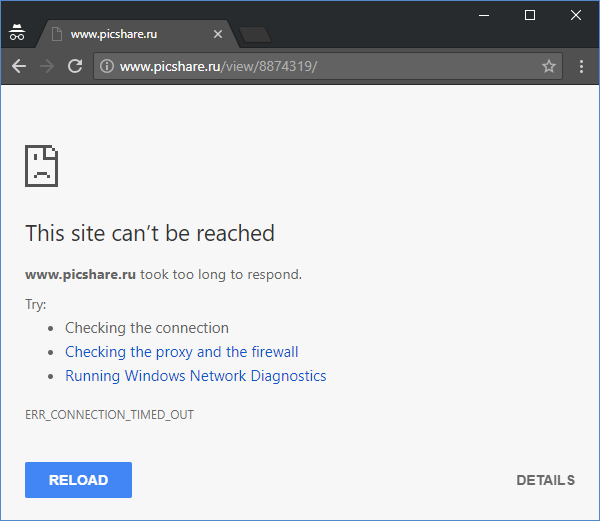Image resolution: width=600 pixels, height=521 pixels.
Task: Minimize the browser window
Action: pyautogui.click(x=484, y=15)
